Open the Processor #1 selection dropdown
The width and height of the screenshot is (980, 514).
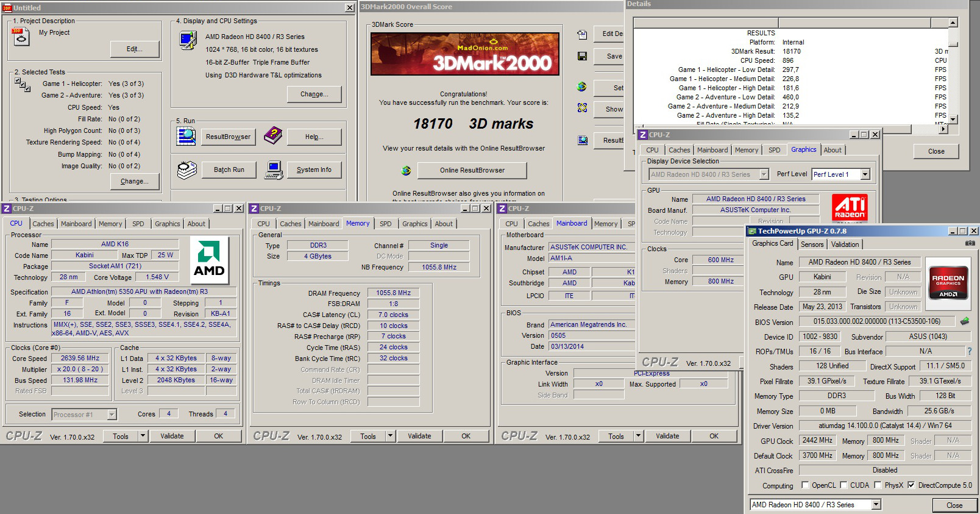click(112, 415)
